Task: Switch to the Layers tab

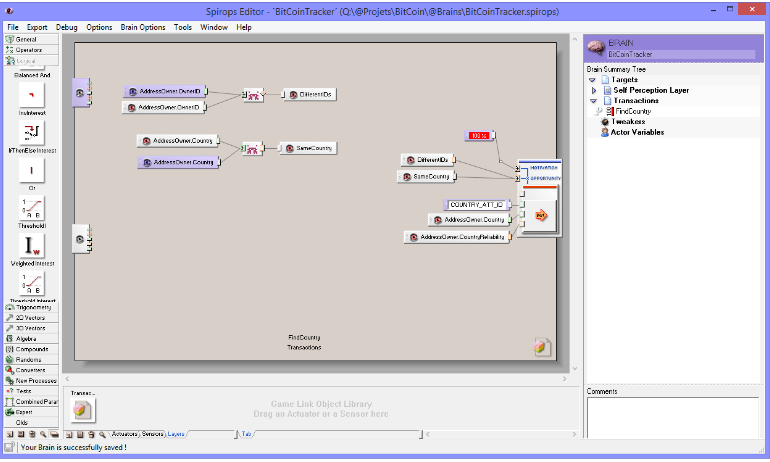Action: pyautogui.click(x=176, y=434)
